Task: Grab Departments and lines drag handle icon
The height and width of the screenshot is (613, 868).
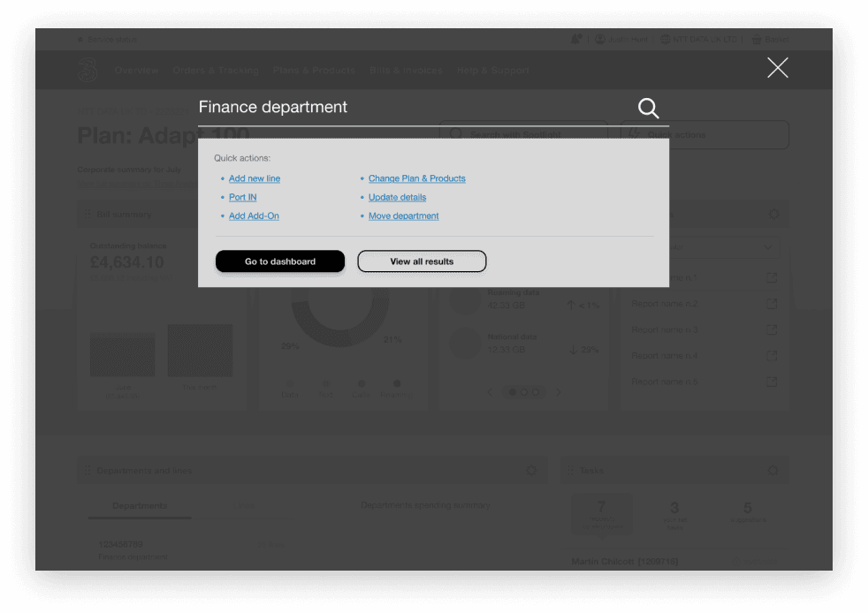Action: tap(88, 470)
